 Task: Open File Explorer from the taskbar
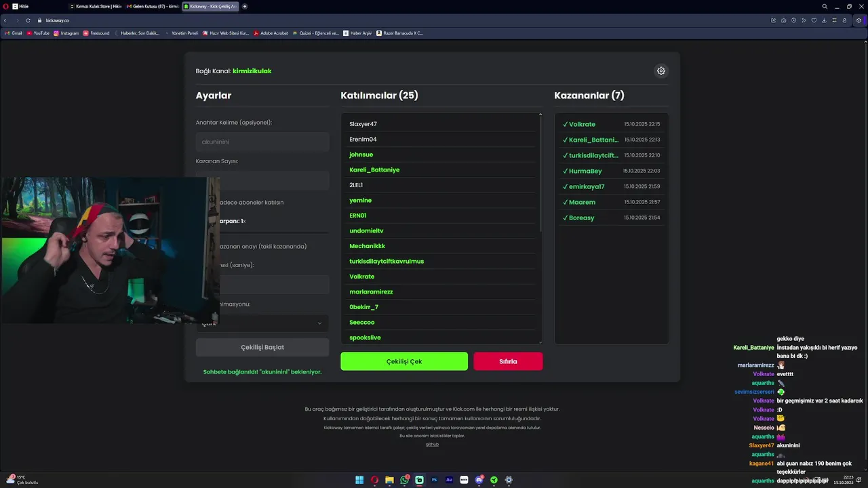coord(389,480)
